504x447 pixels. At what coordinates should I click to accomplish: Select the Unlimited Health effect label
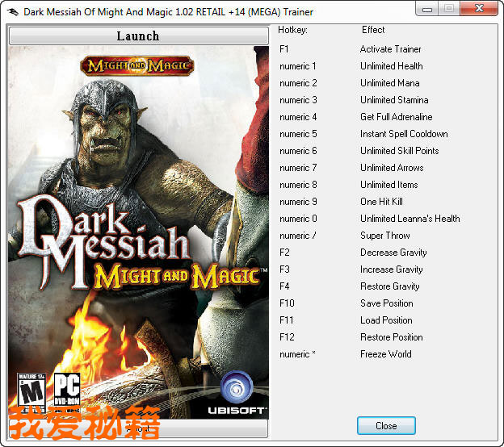pos(391,66)
